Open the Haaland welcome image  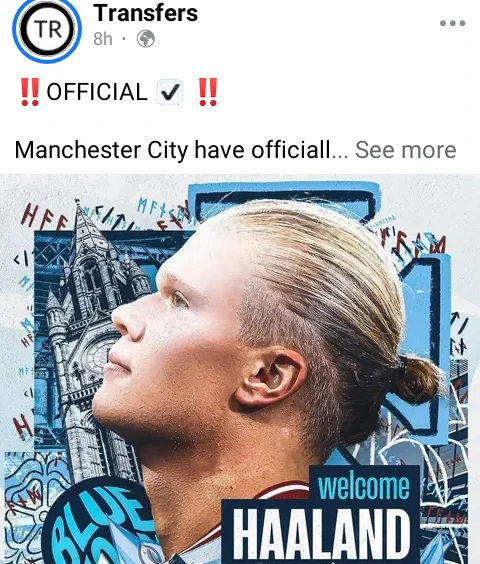240,369
